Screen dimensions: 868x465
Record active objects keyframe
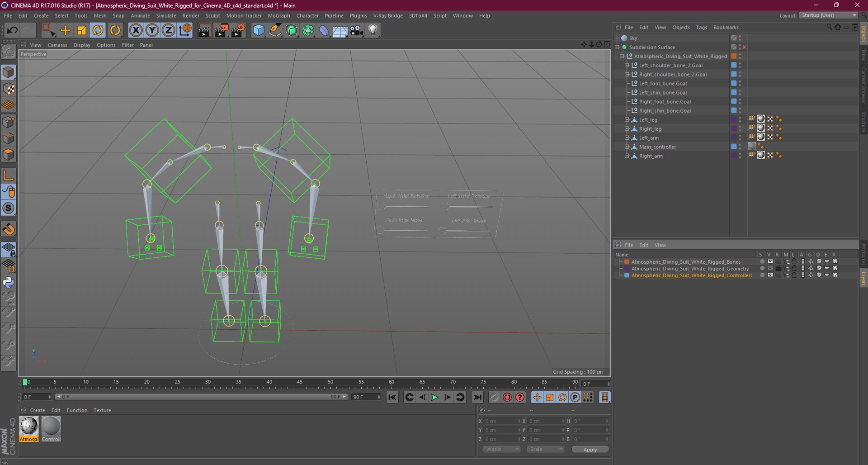(495, 397)
